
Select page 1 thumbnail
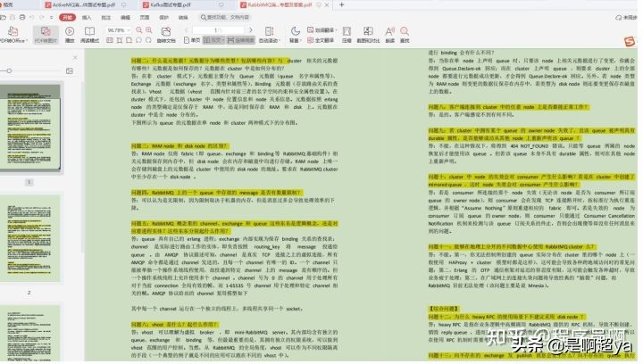pyautogui.click(x=30, y=128)
